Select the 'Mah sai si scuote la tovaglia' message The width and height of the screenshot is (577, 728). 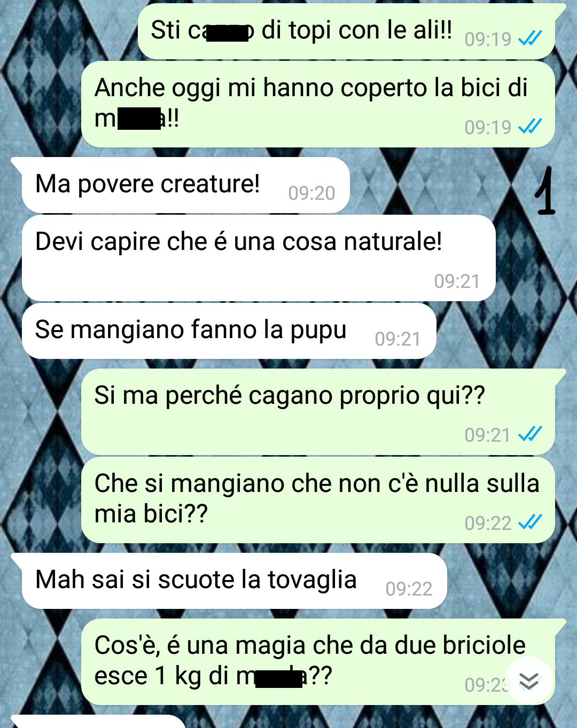tap(235, 581)
